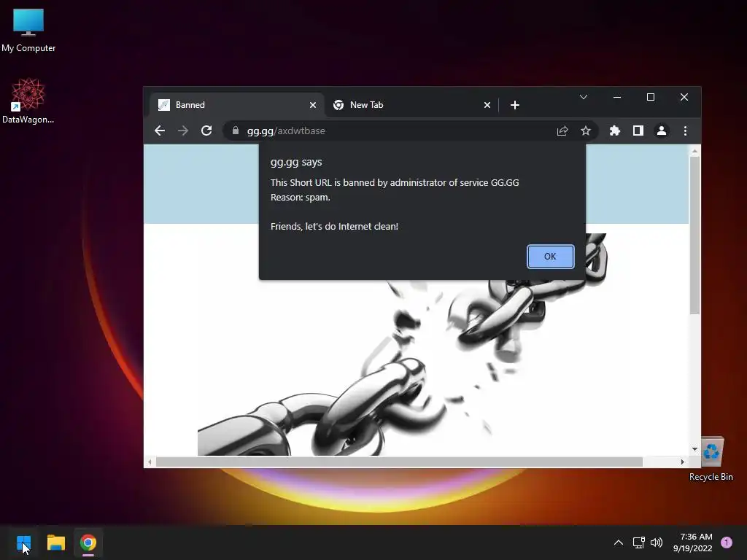This screenshot has width=747, height=560.
Task: Select the My Computer desktop icon
Action: (x=28, y=30)
